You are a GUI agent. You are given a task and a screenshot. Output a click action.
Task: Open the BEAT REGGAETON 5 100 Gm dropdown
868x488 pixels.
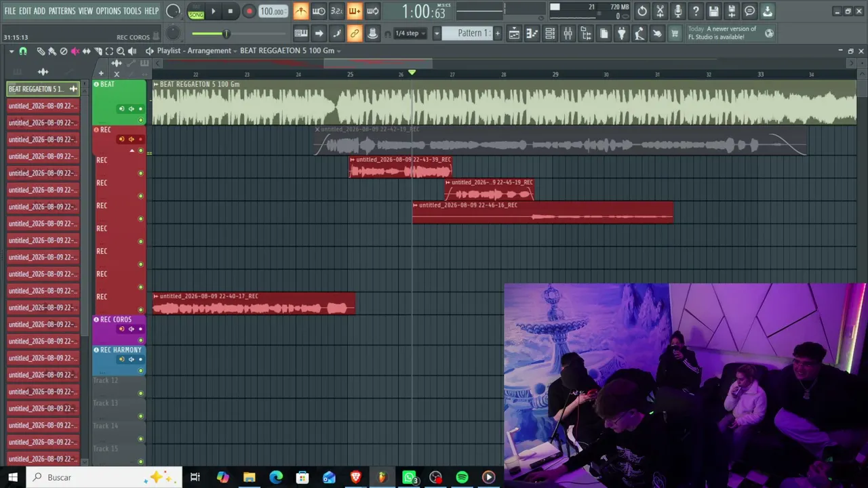[x=291, y=51]
